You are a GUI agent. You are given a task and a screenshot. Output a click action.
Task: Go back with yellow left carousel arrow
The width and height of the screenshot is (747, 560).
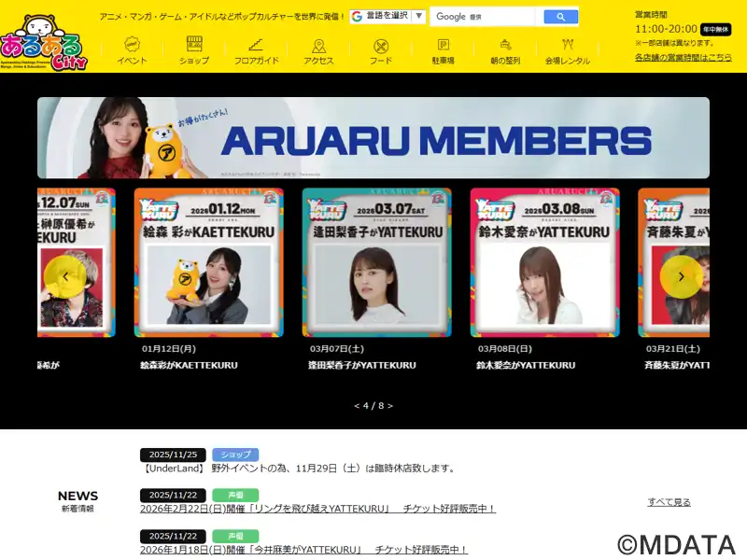[65, 276]
